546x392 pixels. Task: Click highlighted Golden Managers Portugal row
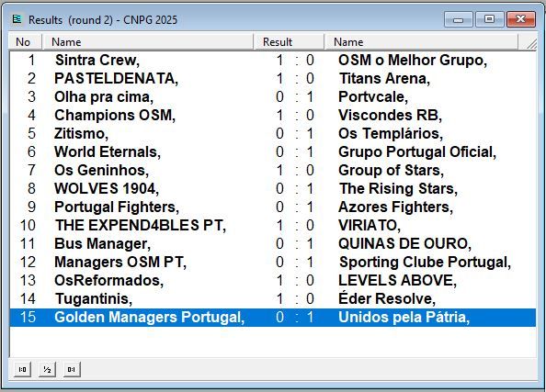tap(273, 318)
